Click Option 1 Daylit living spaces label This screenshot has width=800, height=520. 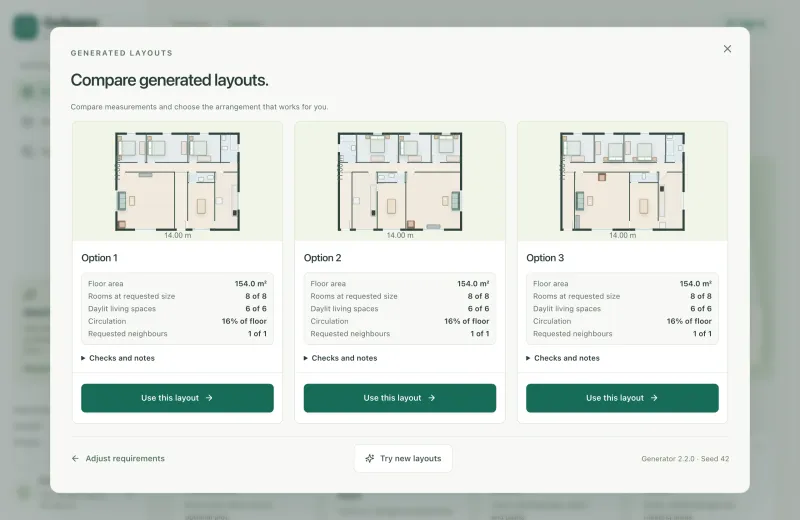pos(122,309)
